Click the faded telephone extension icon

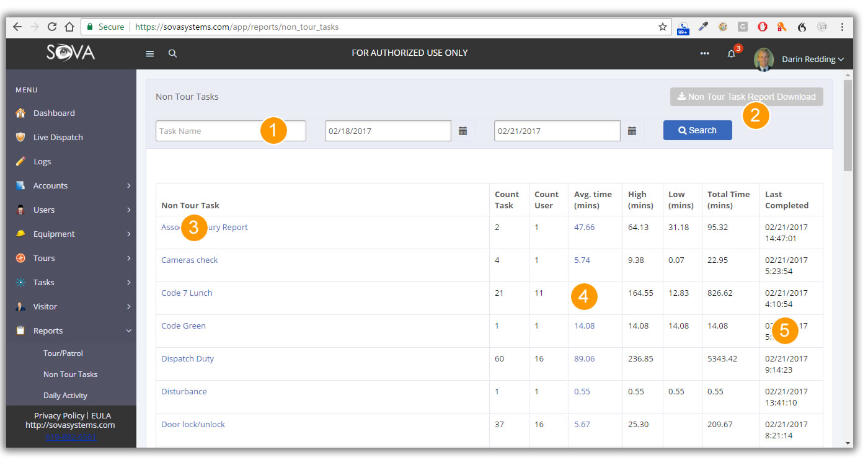coord(822,27)
